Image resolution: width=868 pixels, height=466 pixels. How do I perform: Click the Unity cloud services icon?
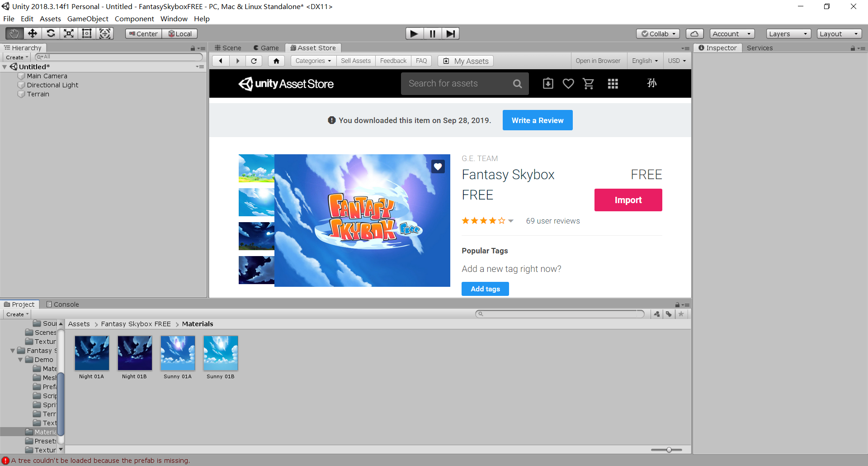[694, 33]
